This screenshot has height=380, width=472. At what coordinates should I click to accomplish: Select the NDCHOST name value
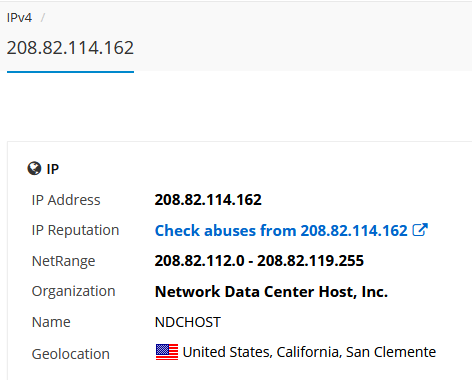[x=188, y=322]
